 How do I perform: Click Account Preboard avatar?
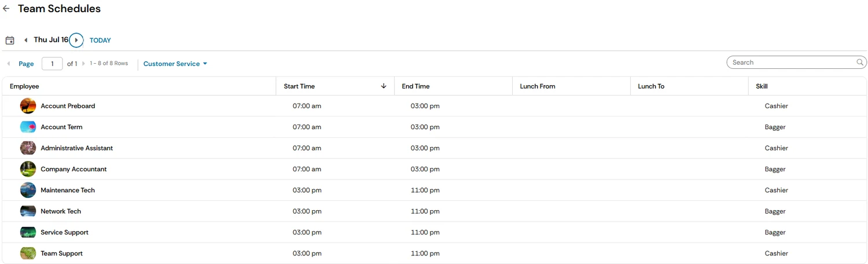[x=28, y=106]
